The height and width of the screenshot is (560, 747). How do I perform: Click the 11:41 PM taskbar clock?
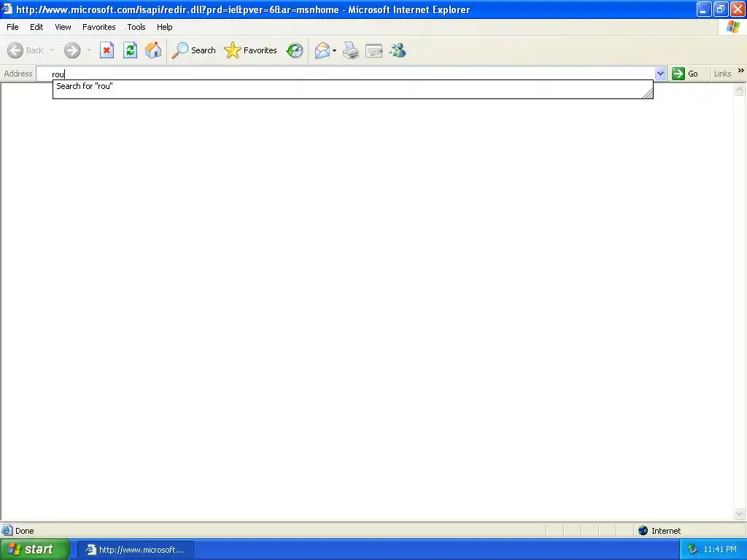720,550
